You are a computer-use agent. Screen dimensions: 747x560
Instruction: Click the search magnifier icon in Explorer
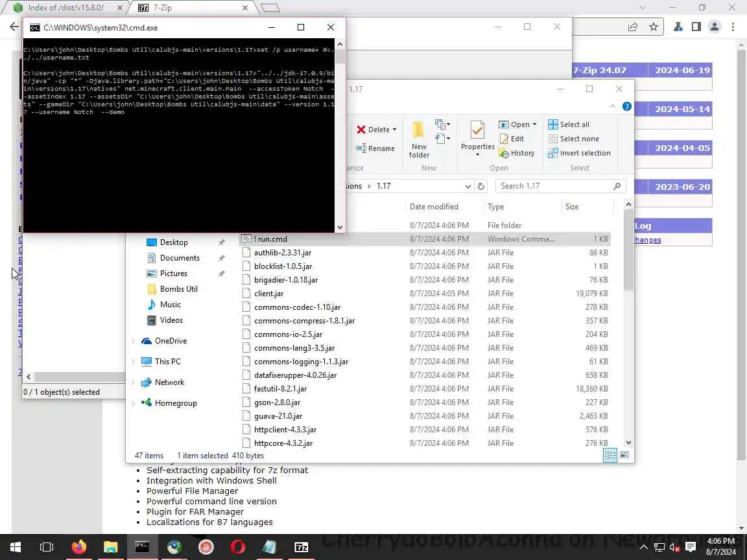(617, 186)
